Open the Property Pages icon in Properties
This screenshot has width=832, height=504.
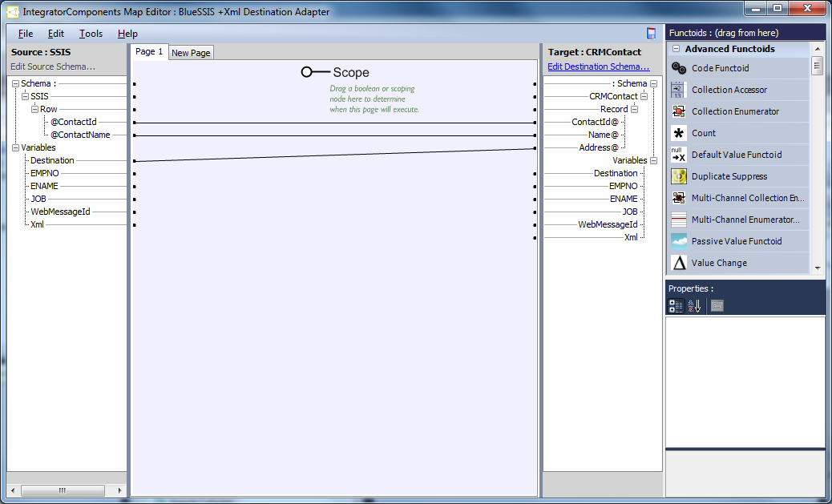[717, 306]
